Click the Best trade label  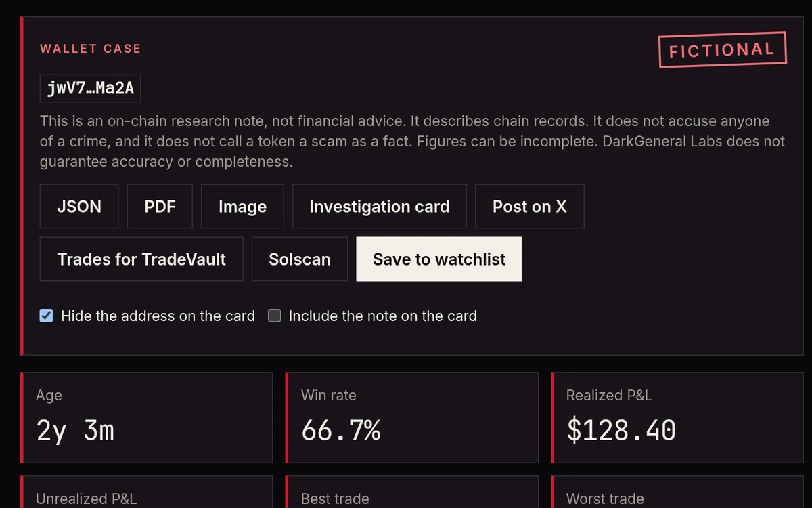335,499
